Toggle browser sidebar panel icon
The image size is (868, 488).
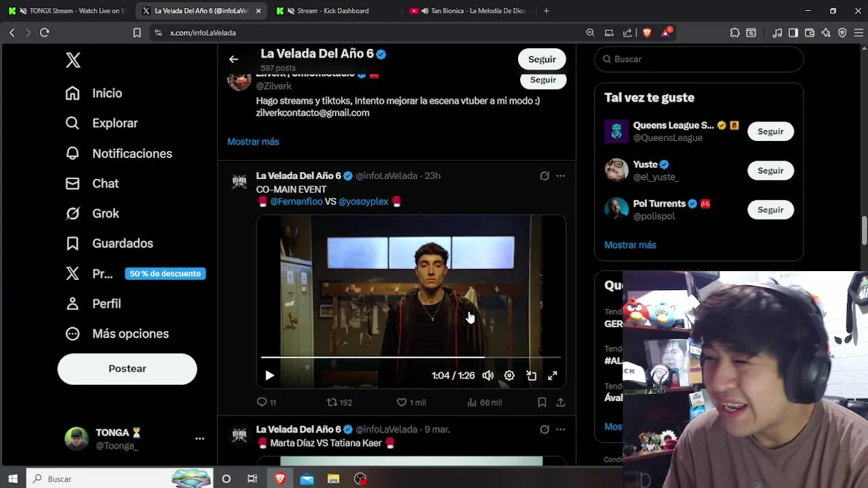(x=793, y=33)
